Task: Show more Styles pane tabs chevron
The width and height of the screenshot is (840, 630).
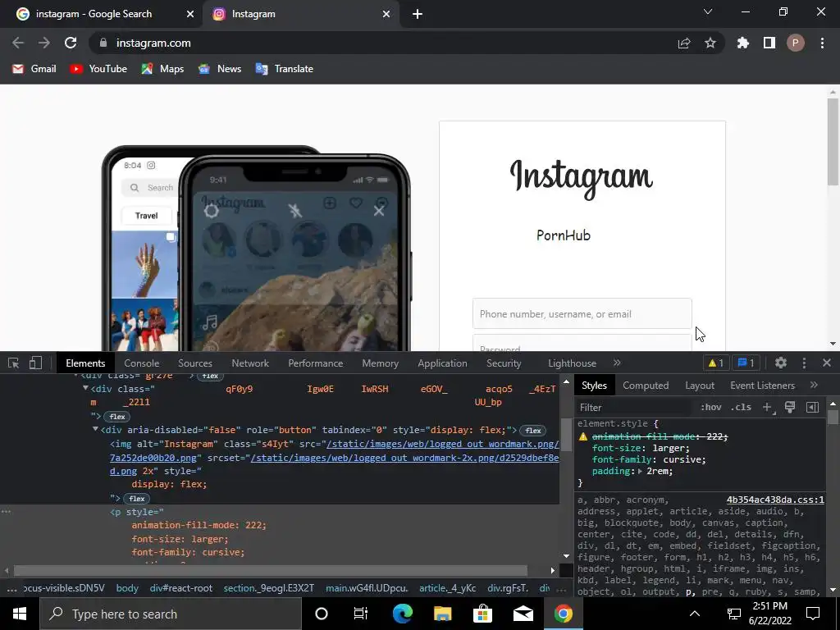Action: click(814, 386)
